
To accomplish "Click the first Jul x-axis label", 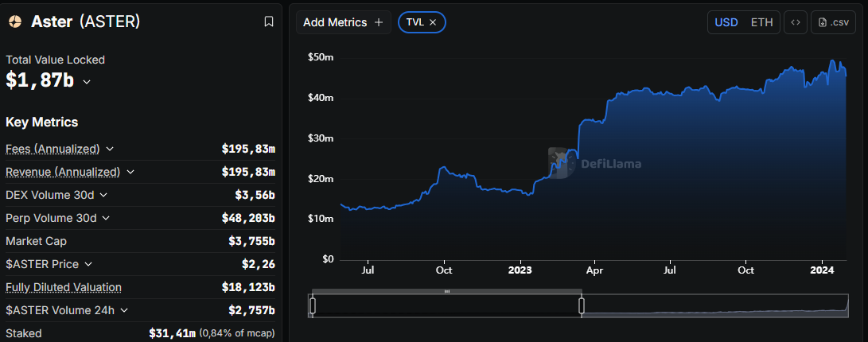I will (x=368, y=270).
